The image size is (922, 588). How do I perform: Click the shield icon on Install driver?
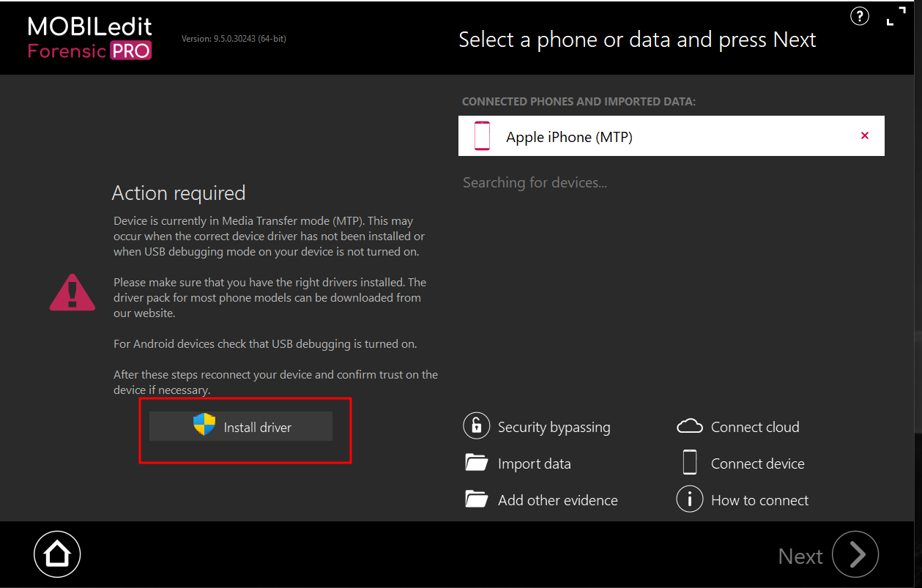[204, 425]
